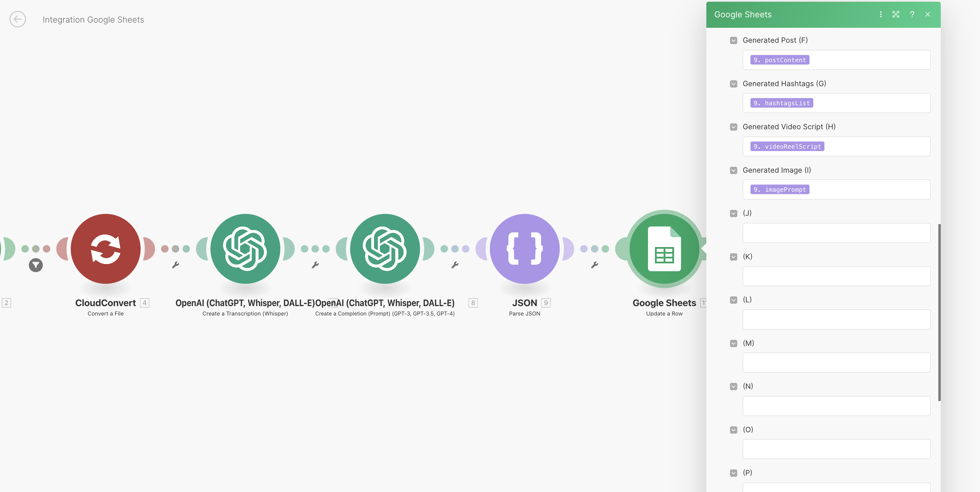The width and height of the screenshot is (980, 492).
Task: Toggle the (L) column checkbox
Action: (x=733, y=300)
